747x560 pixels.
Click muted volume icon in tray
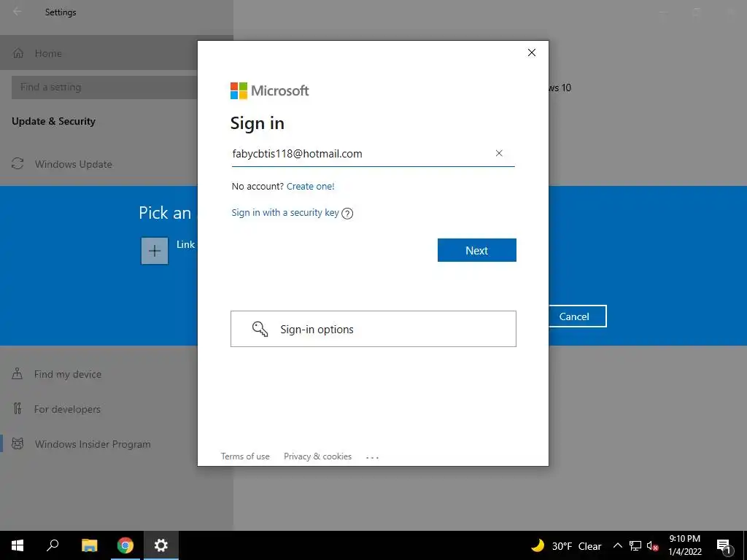[x=652, y=545]
